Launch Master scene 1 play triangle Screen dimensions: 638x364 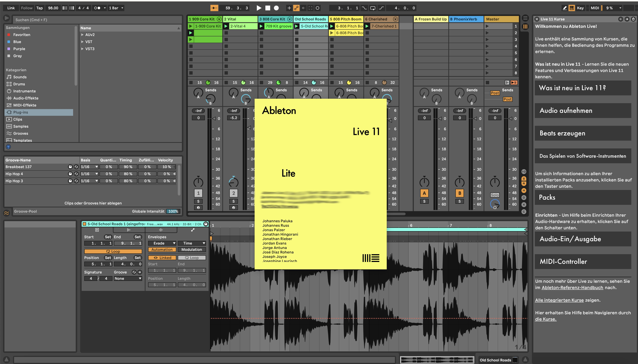click(x=487, y=26)
